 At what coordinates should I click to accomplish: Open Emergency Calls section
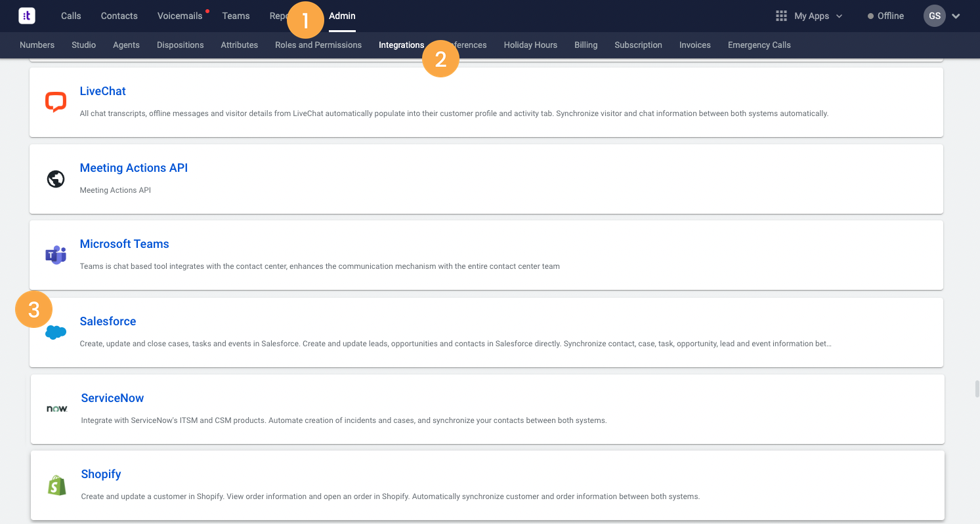tap(759, 45)
